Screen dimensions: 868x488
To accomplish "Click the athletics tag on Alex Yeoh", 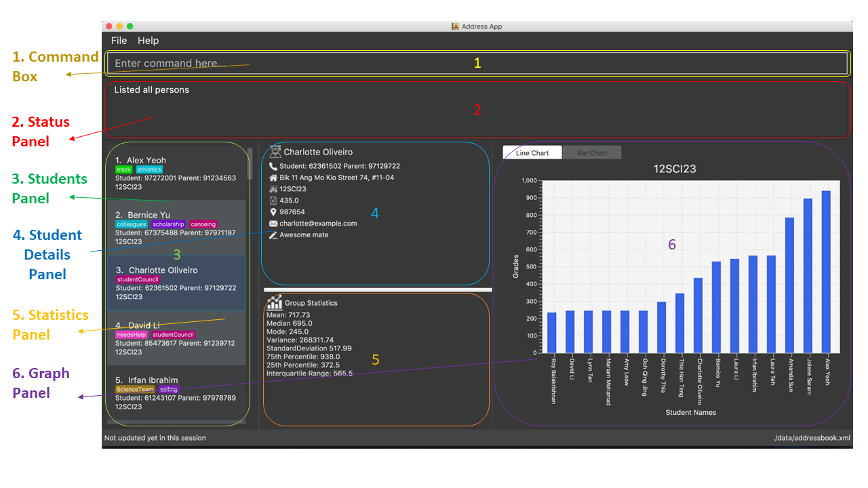I will (149, 169).
